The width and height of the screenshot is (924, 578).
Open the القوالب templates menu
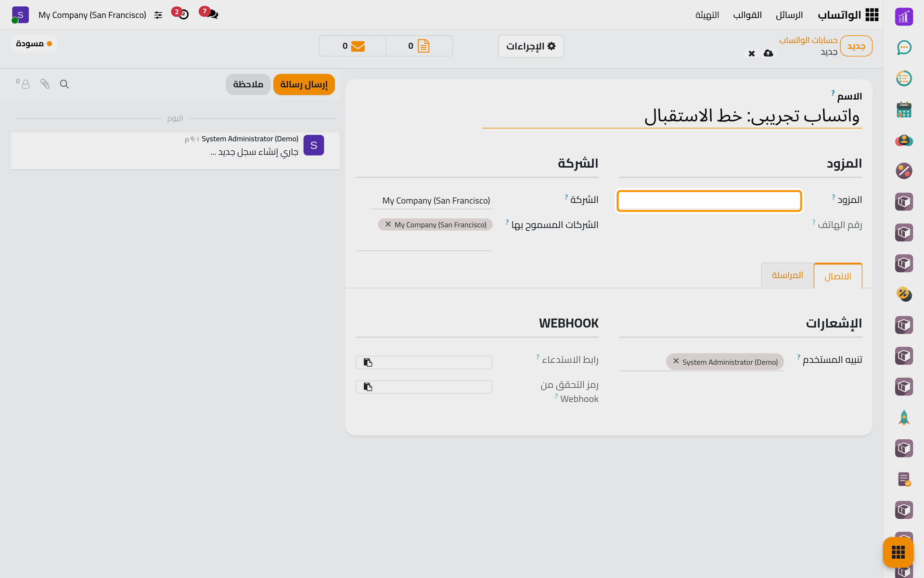coord(747,15)
